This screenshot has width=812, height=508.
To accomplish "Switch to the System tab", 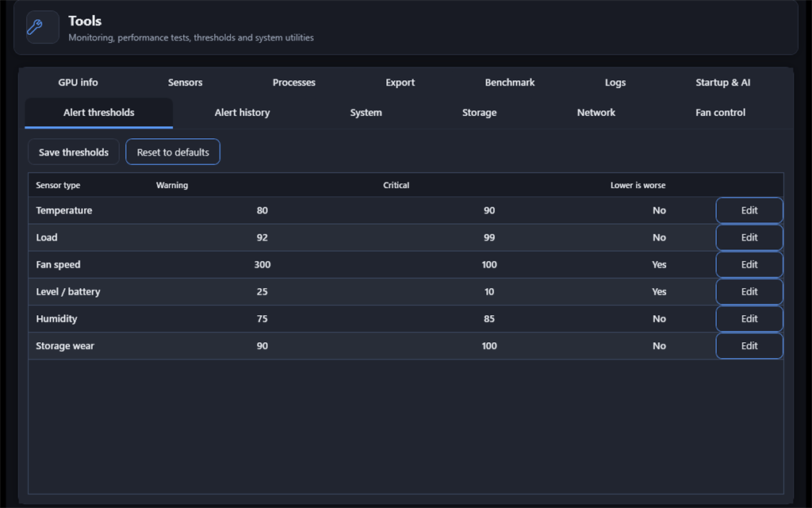I will [366, 113].
